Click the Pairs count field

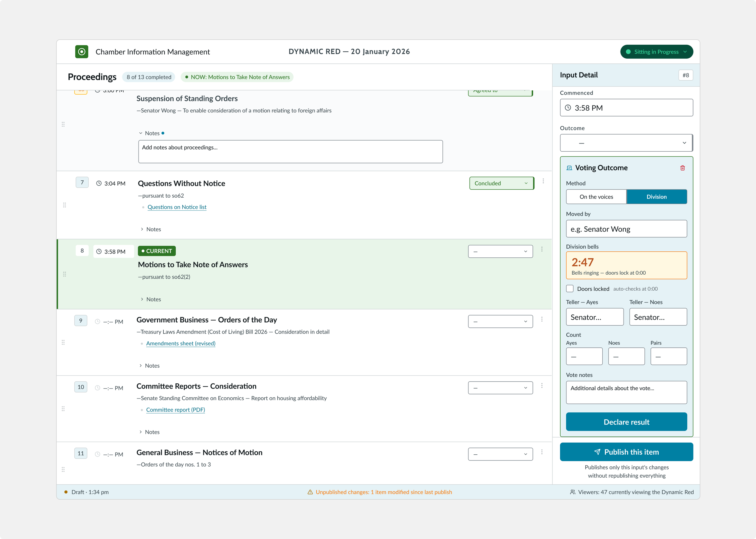(x=668, y=356)
